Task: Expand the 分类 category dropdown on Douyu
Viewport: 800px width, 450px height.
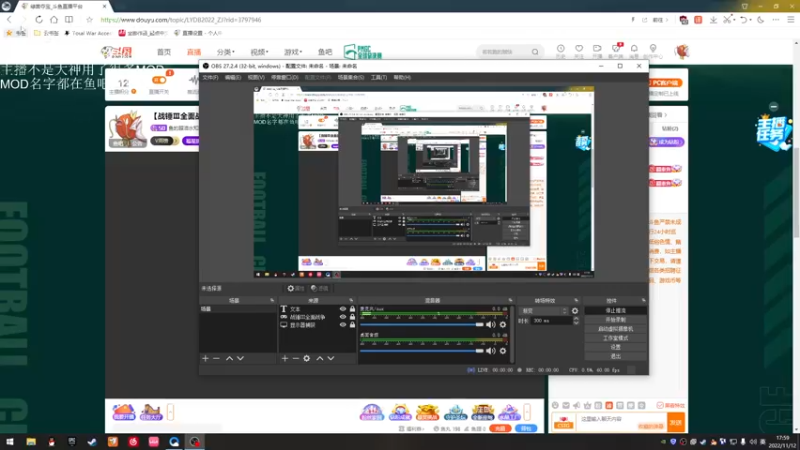Action: (x=226, y=52)
